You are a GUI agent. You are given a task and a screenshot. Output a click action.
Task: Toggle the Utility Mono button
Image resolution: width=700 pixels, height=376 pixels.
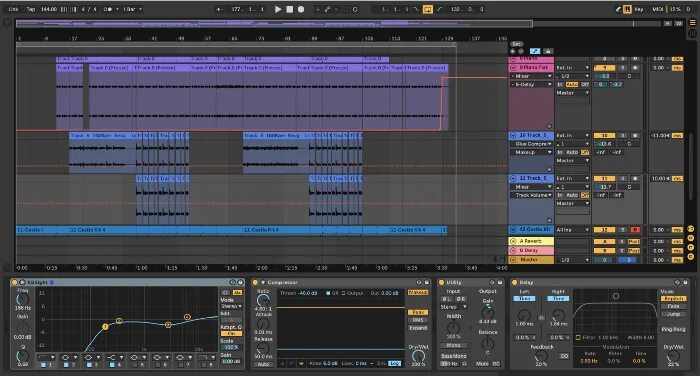[x=454, y=346]
